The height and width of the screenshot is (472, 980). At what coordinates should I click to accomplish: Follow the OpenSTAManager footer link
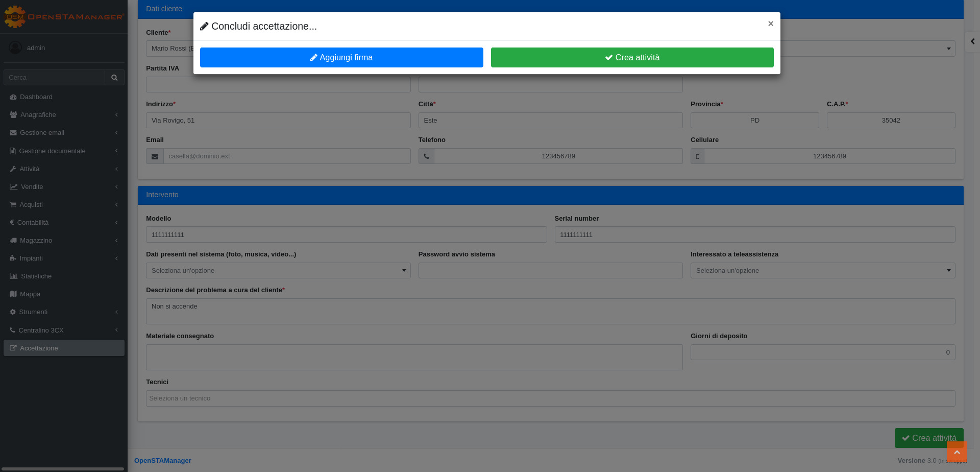tap(162, 461)
